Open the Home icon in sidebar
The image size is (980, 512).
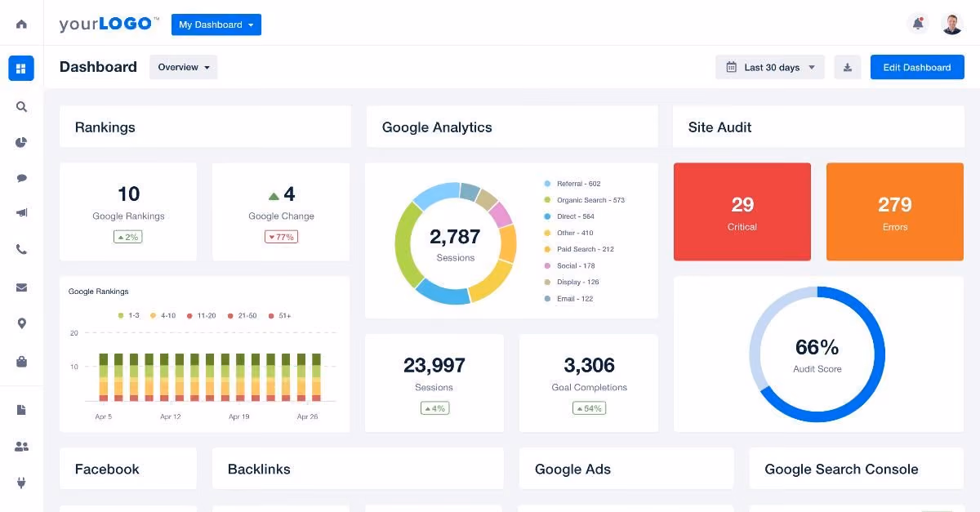[x=21, y=24]
